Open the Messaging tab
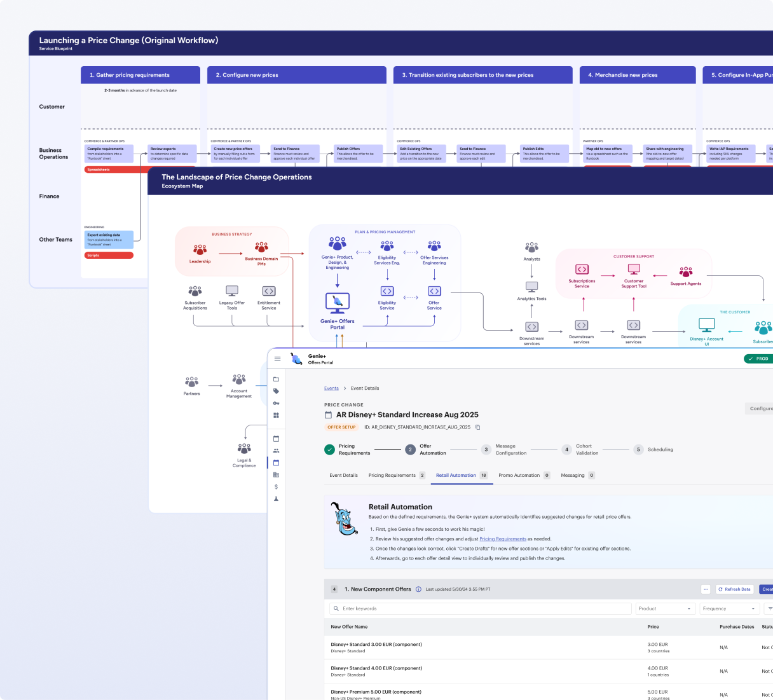Image resolution: width=773 pixels, height=700 pixels. (574, 475)
